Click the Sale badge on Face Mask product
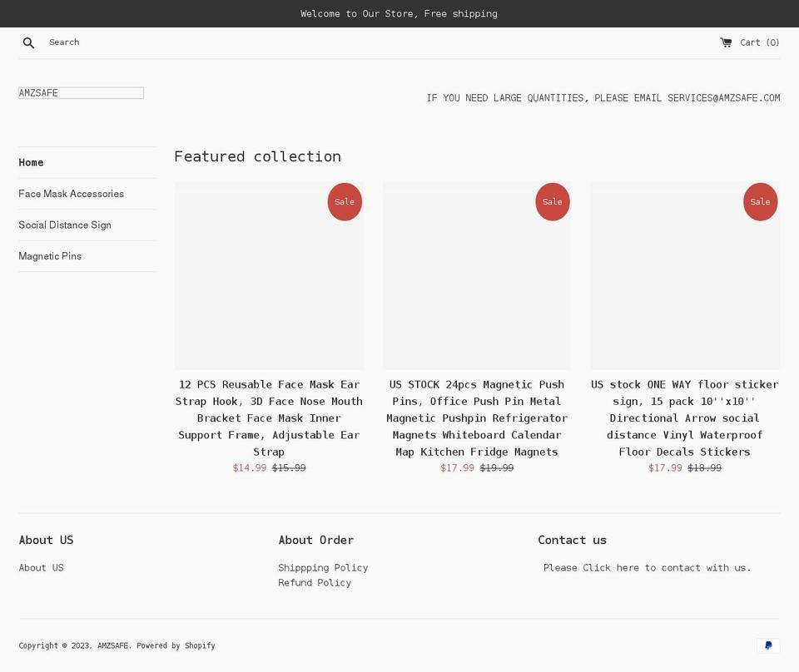 click(345, 201)
